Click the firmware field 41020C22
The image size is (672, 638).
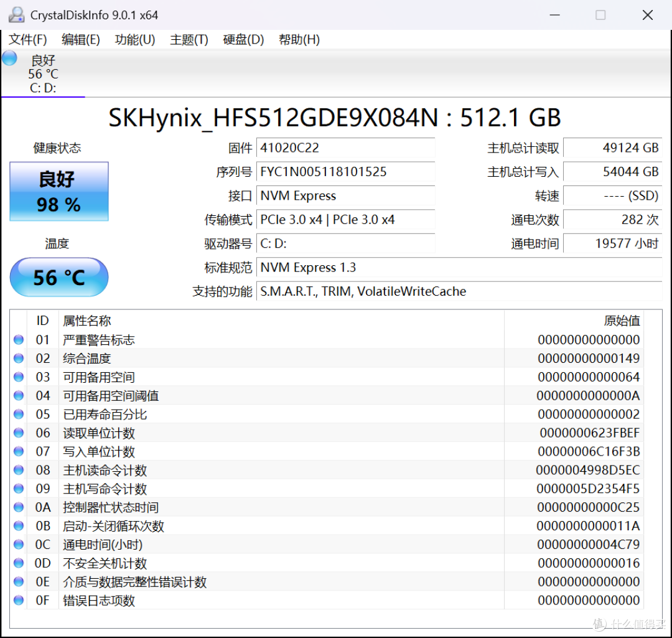point(345,148)
